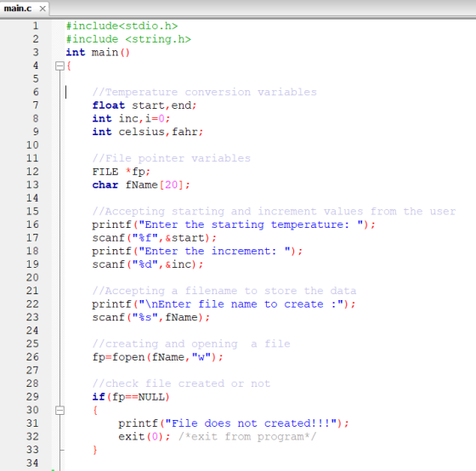This screenshot has width=476, height=471.
Task: Click the 'scanf("%d",&inc);' line
Action: pyautogui.click(x=148, y=264)
